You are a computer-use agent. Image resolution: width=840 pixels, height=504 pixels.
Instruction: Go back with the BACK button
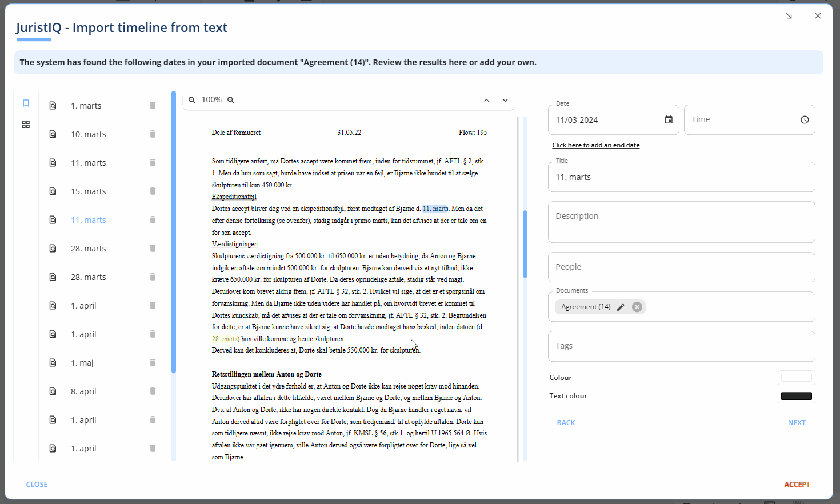566,423
